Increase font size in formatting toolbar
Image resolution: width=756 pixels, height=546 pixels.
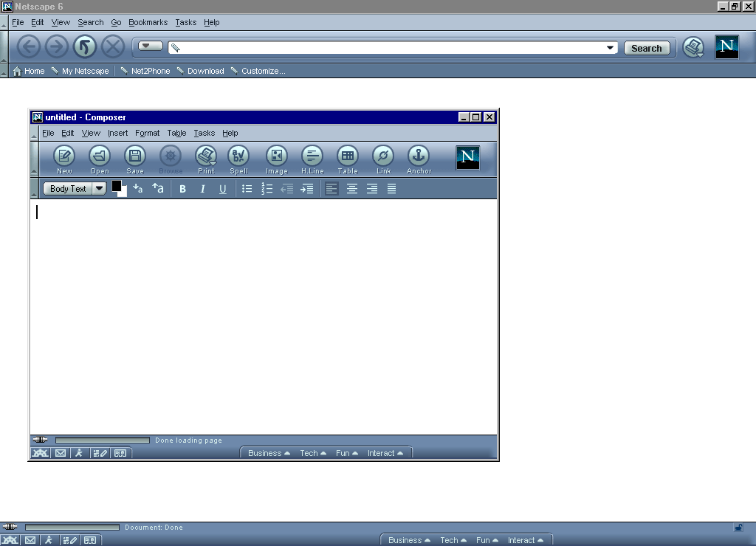tap(158, 188)
